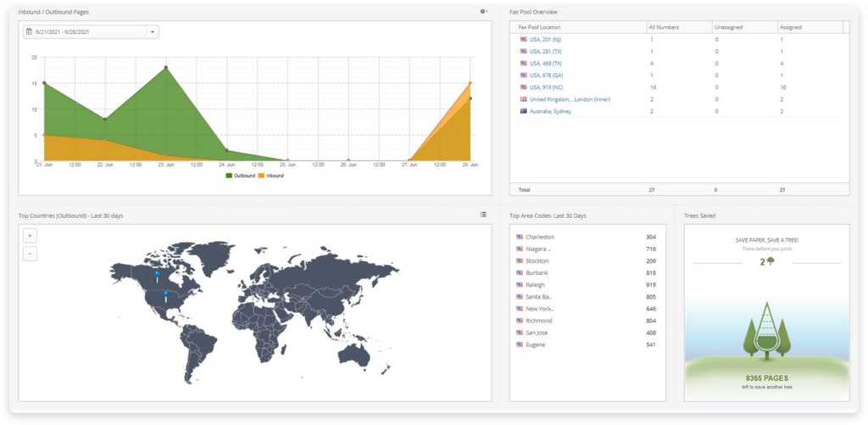
Task: Toggle the Inbound legend series
Action: (x=270, y=176)
